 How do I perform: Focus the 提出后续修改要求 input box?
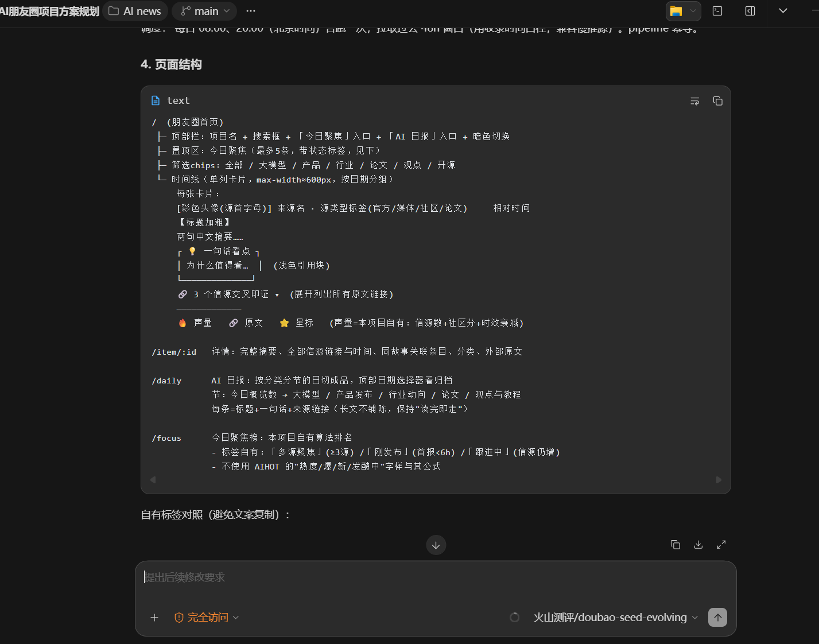[436, 577]
